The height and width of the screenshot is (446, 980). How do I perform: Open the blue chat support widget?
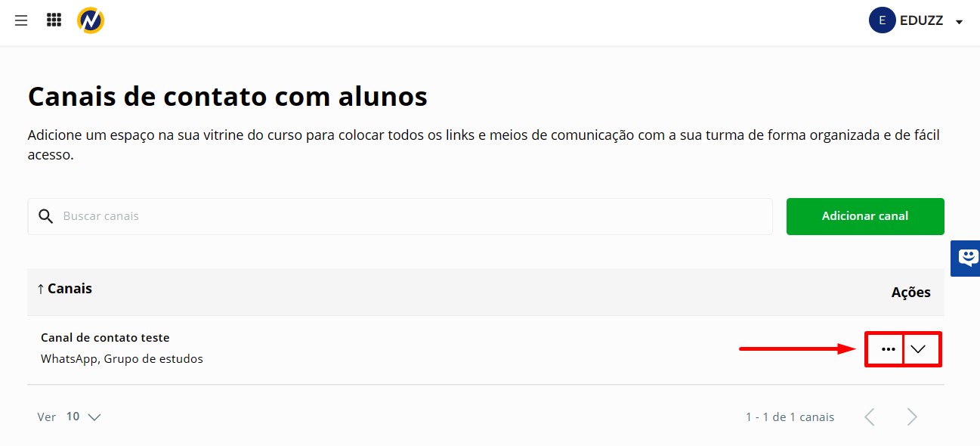(x=966, y=259)
